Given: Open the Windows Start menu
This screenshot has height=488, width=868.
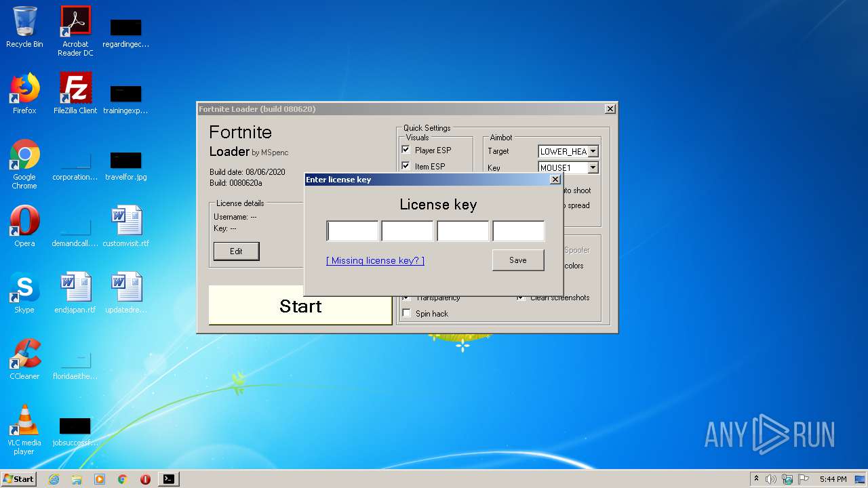Looking at the screenshot, I should (19, 479).
